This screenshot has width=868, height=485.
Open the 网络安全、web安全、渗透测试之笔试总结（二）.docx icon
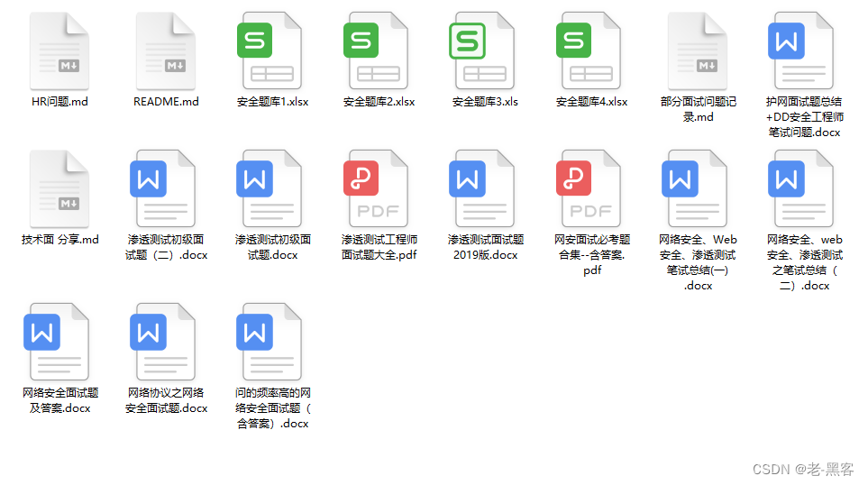coord(801,188)
